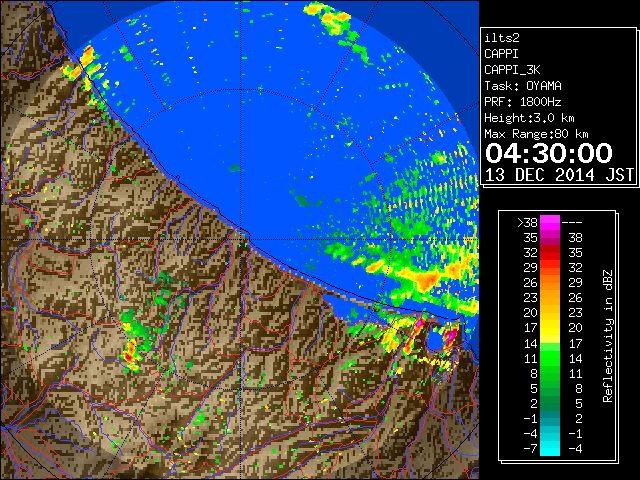Click the 'CAPPI_3K' product label
This screenshot has height=480, width=640.
(512, 70)
